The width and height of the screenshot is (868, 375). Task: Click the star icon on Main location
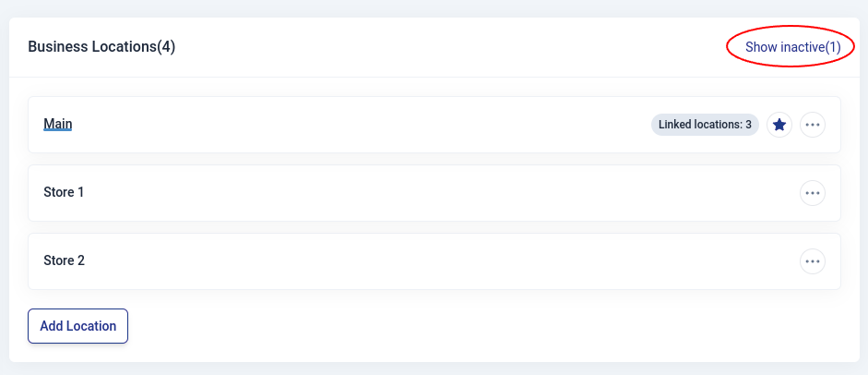tap(779, 125)
